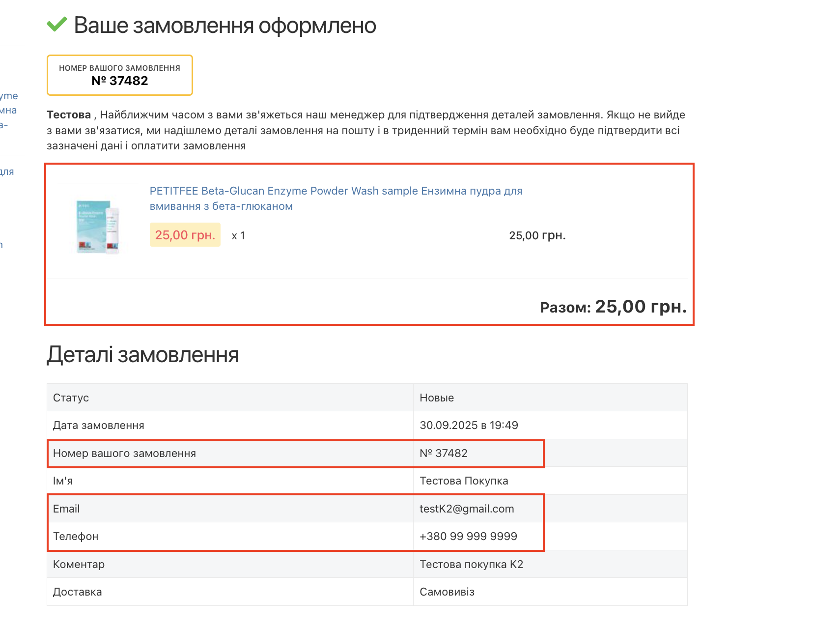Click the 'Новые' status value
Screen dimensions: 840x627
coord(436,398)
